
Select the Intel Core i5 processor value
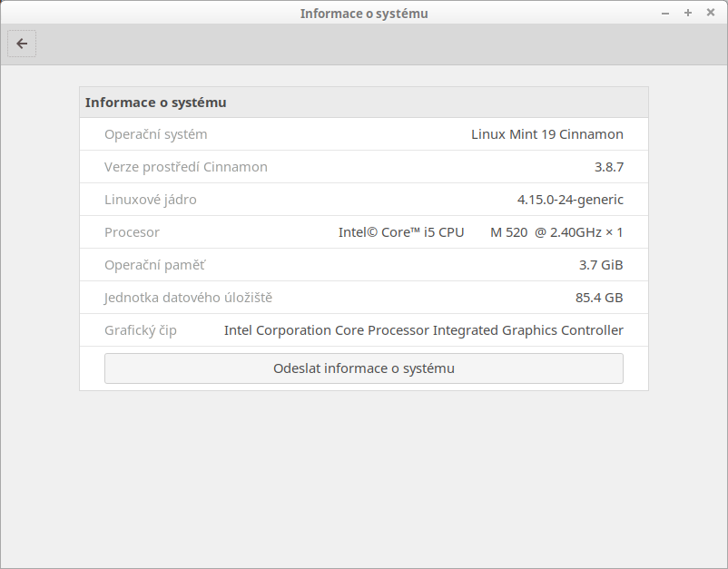[x=480, y=232]
